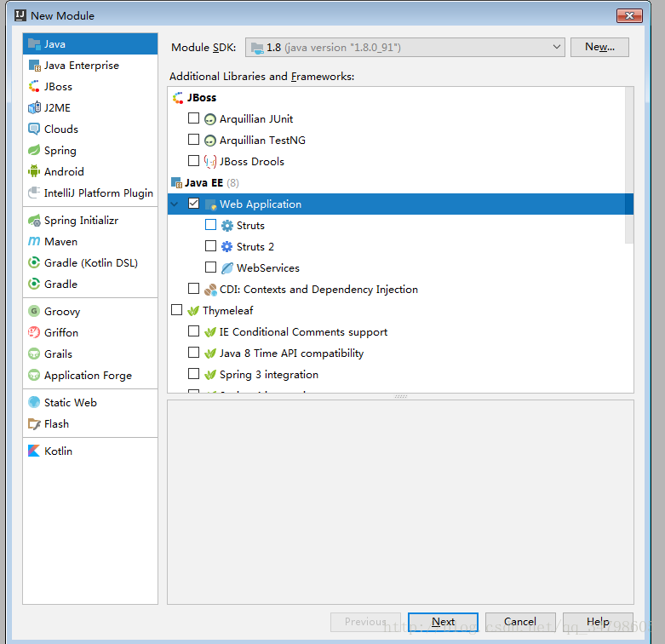The height and width of the screenshot is (644, 665).
Task: Check the Struts checkbox
Action: point(210,224)
